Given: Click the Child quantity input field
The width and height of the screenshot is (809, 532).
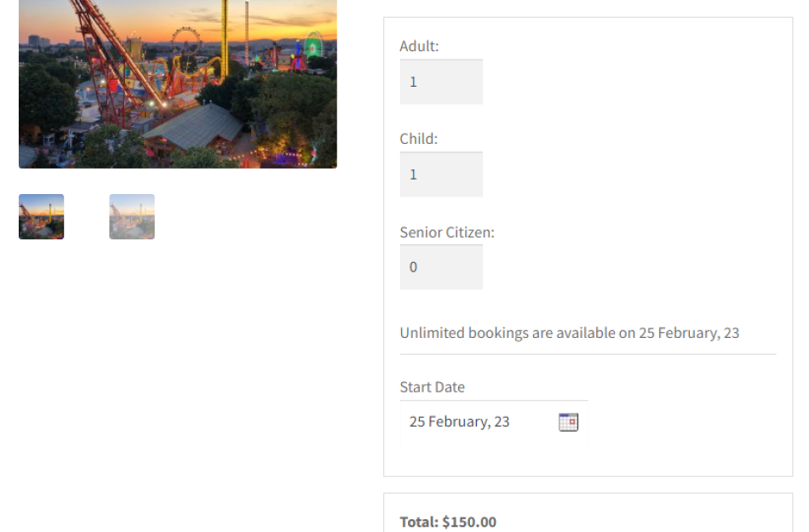Looking at the screenshot, I should click(440, 174).
